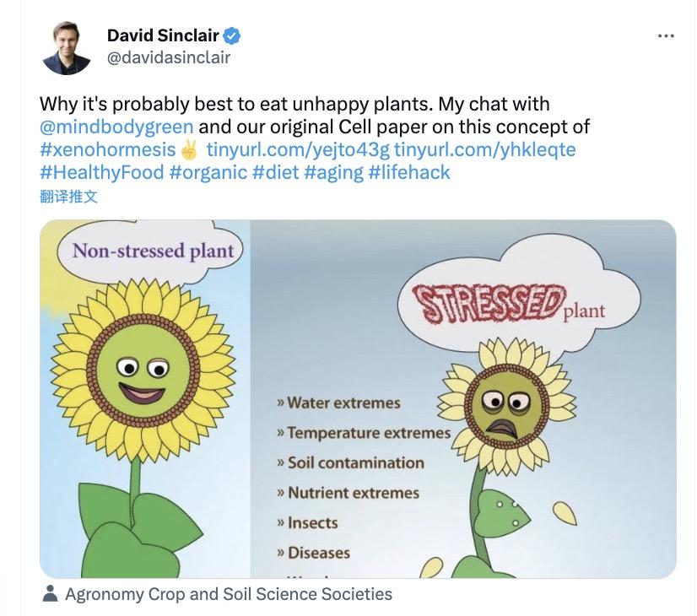
Task: View the #lifehack hashtag
Action: (x=409, y=173)
